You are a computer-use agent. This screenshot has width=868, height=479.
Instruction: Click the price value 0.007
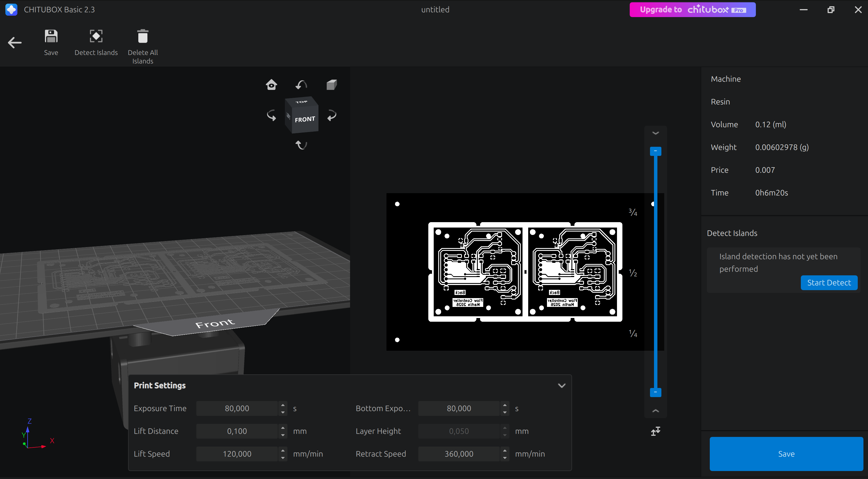point(765,170)
